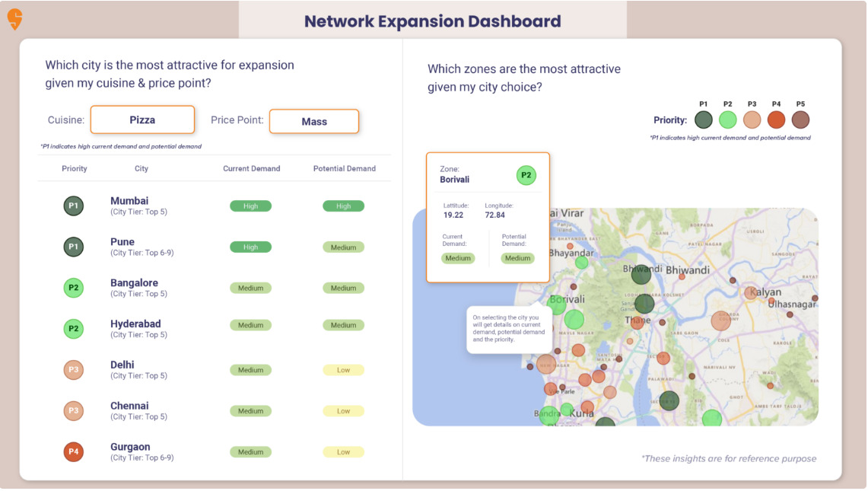The image size is (868, 491).
Task: Click the P2 indicator on the Borivali card
Action: pyautogui.click(x=526, y=174)
